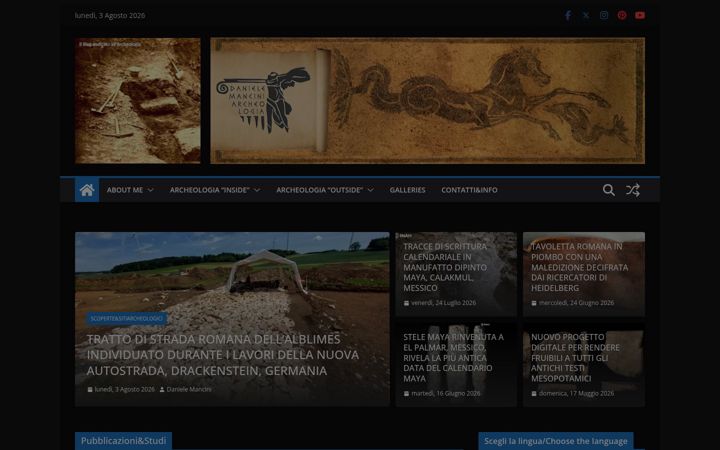This screenshot has width=720, height=450.
Task: Expand the About Me menu chevron
Action: 150,190
